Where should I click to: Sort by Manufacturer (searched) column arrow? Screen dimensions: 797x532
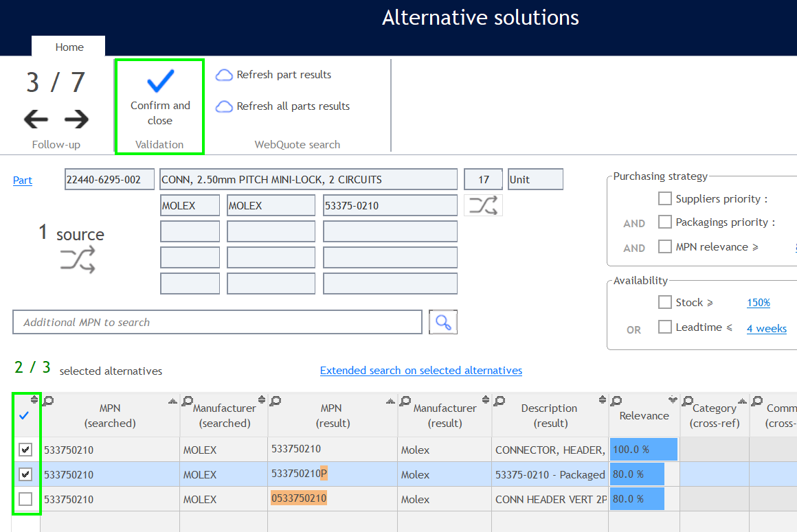[x=261, y=400]
